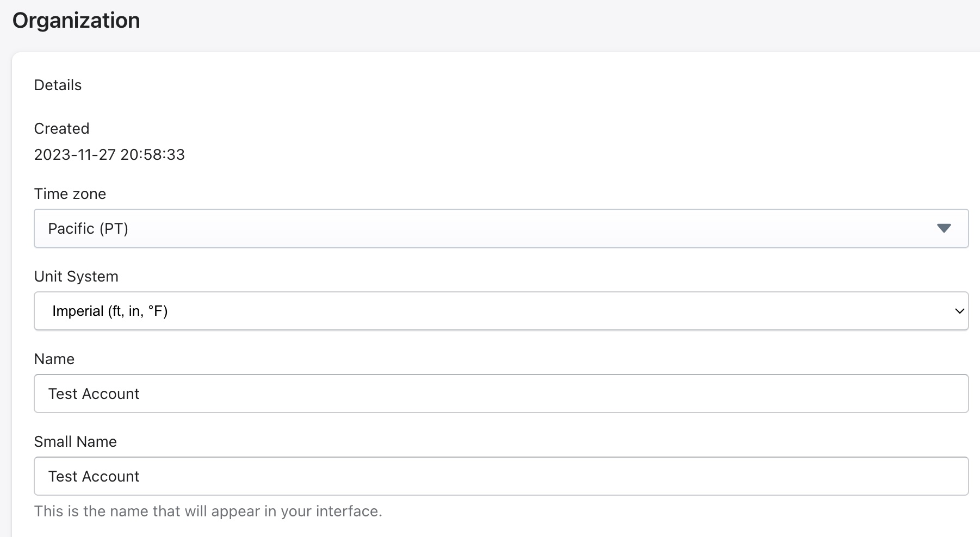The image size is (980, 537).
Task: Click the 'Small Name' field label
Action: point(76,441)
